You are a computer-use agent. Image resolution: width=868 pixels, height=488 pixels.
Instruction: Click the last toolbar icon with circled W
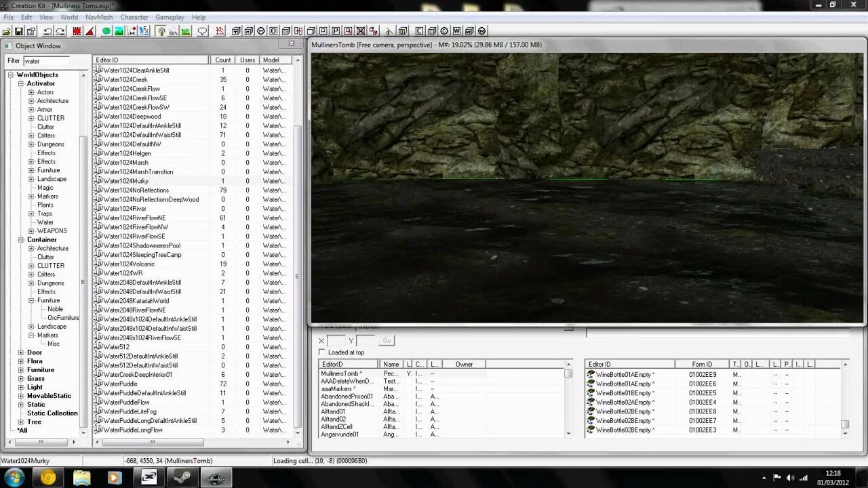tap(481, 31)
